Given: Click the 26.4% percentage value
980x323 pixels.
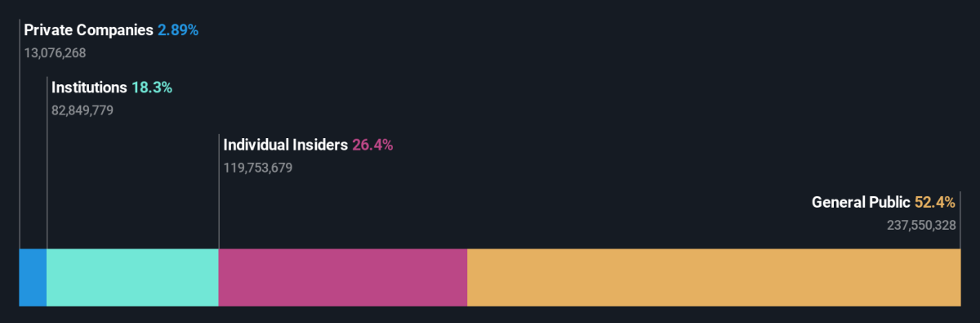Looking at the screenshot, I should click(373, 145).
